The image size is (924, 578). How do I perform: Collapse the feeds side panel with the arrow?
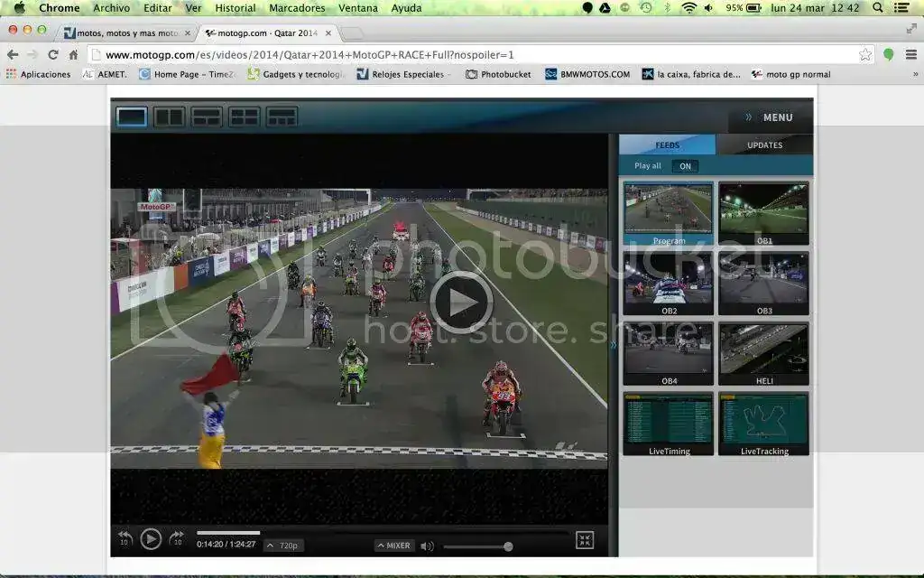[x=614, y=344]
